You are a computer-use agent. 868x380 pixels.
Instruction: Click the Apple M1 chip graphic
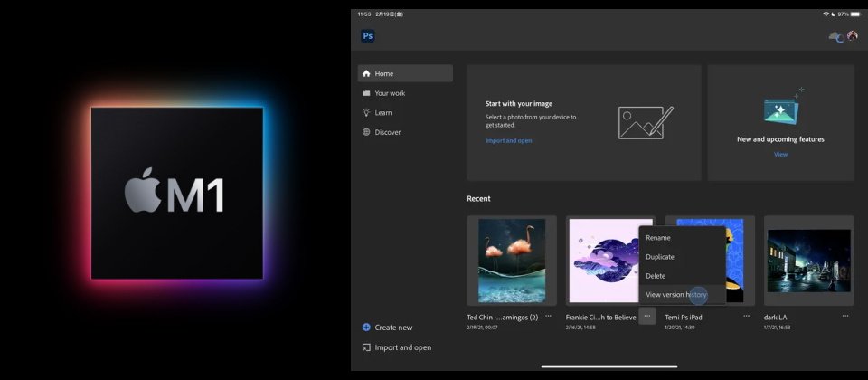[x=177, y=193]
